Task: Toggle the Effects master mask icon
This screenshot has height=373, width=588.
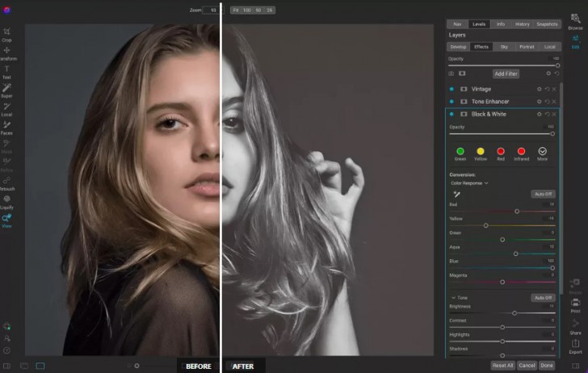Action: pos(462,73)
